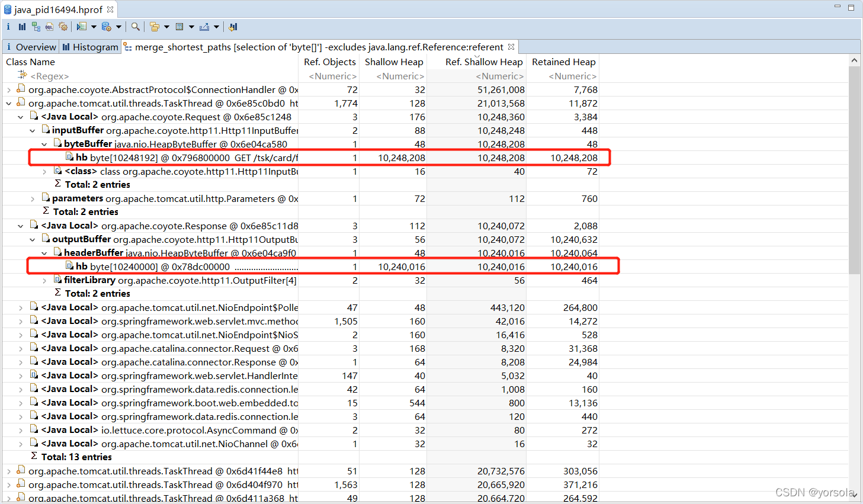Create a Histogram of the heap dump
Viewport: 863px width, 504px height.
[22, 27]
